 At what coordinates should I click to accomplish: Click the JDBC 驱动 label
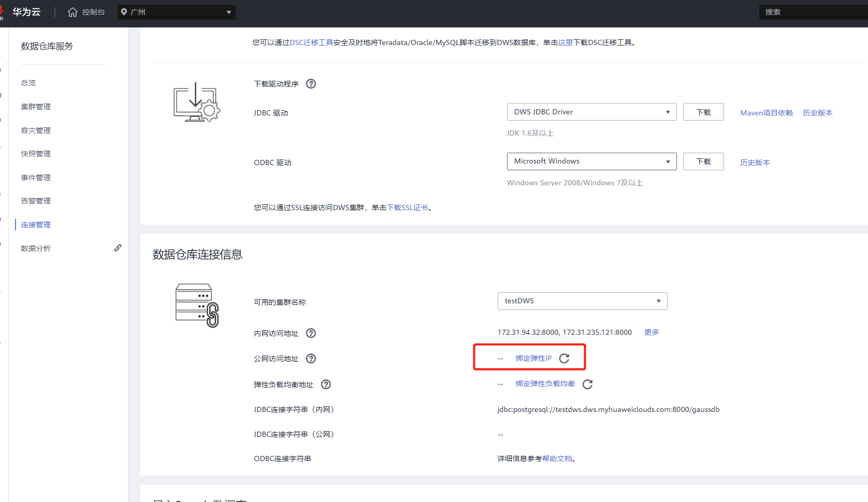pyautogui.click(x=271, y=113)
